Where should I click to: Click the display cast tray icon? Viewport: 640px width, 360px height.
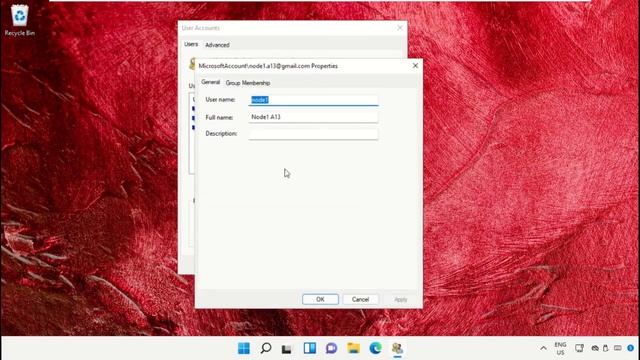[x=579, y=348]
